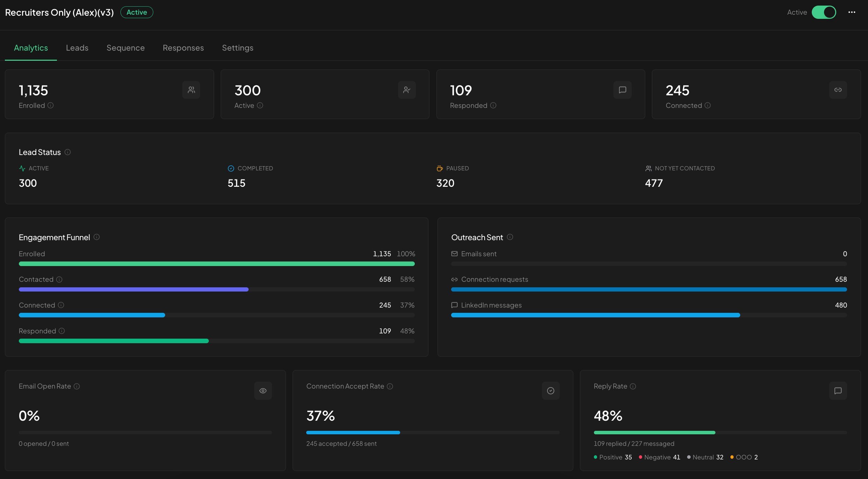Image resolution: width=868 pixels, height=479 pixels.
Task: Click the Positive 35 sentiment label
Action: [613, 457]
